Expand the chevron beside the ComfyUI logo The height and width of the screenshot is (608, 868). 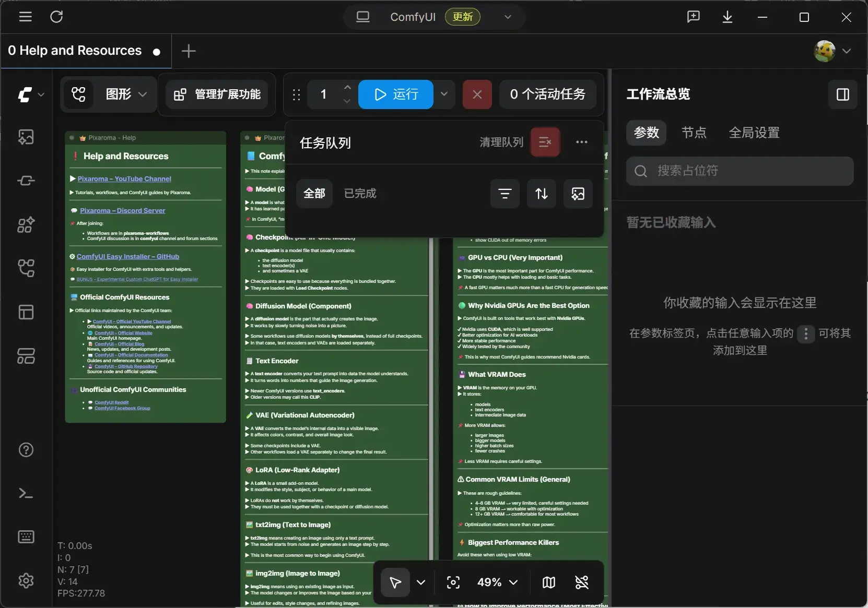(41, 94)
